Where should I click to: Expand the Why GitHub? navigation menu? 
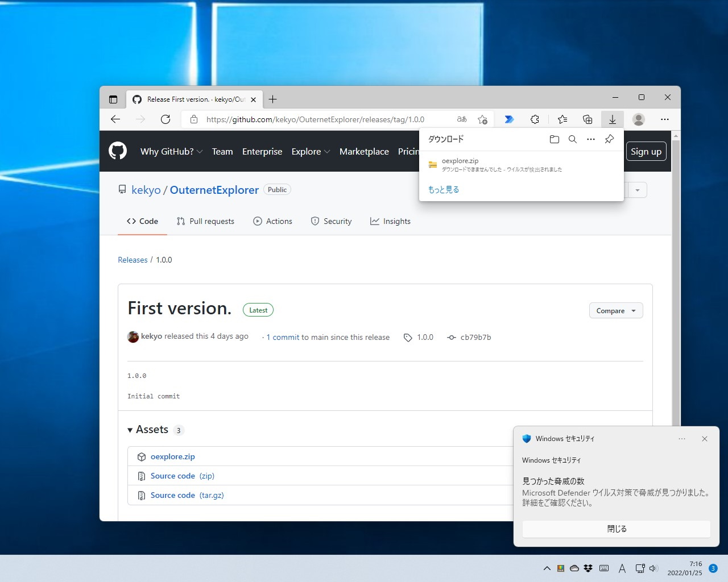coord(171,151)
